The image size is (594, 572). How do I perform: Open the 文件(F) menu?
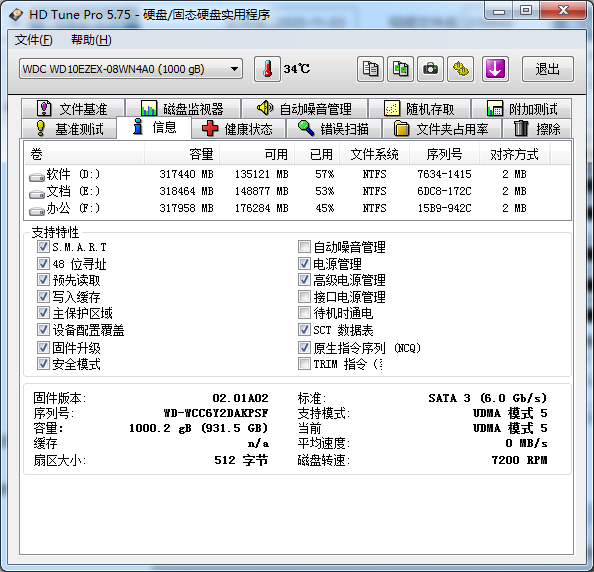click(x=34, y=40)
